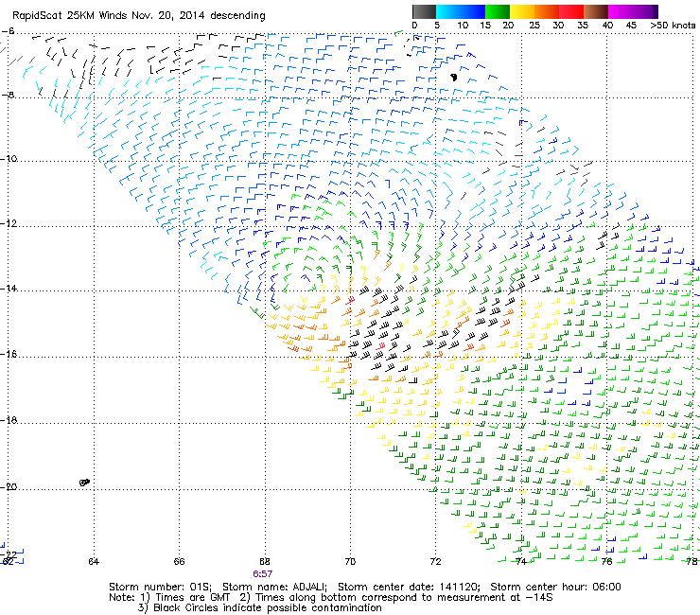Click the '25' label under the color legend

534,25
